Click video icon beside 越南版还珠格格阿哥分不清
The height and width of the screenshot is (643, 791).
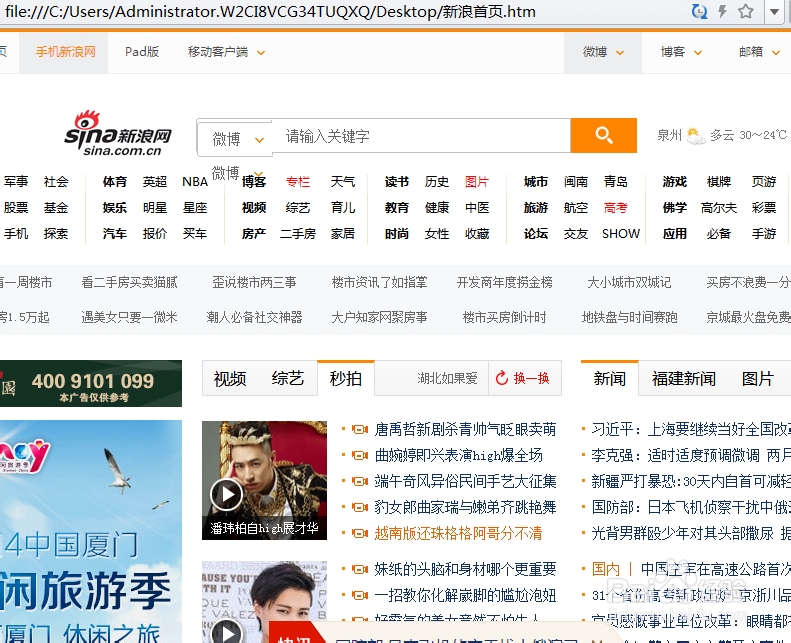360,534
